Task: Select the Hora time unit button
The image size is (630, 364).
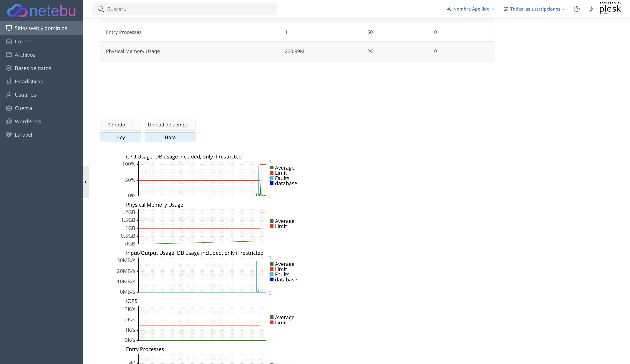Action: click(170, 137)
